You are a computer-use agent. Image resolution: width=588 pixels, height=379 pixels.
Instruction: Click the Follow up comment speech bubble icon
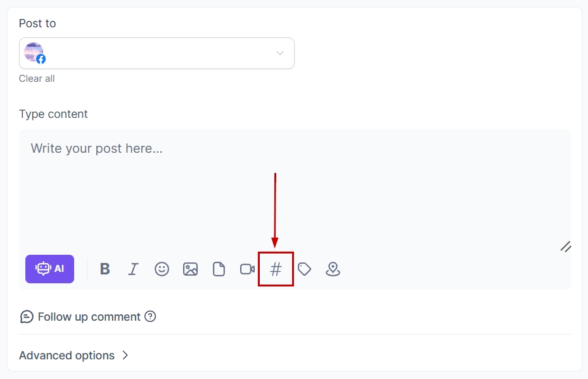coord(27,317)
